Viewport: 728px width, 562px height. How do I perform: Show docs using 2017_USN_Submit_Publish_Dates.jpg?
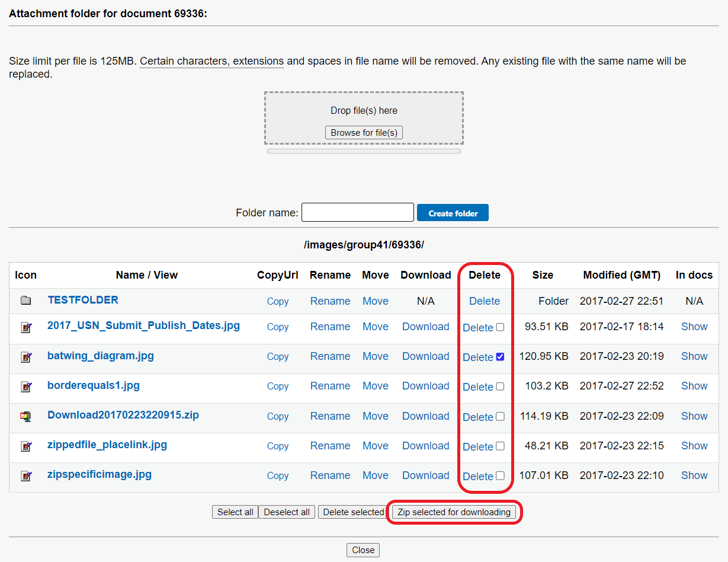(694, 327)
